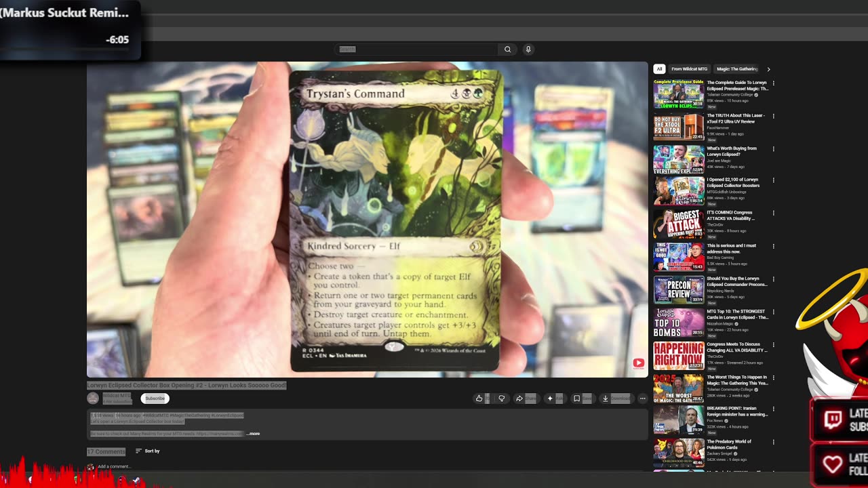Image resolution: width=868 pixels, height=488 pixels.
Task: Open options for IT'S COMING Congress video
Action: coord(773,213)
